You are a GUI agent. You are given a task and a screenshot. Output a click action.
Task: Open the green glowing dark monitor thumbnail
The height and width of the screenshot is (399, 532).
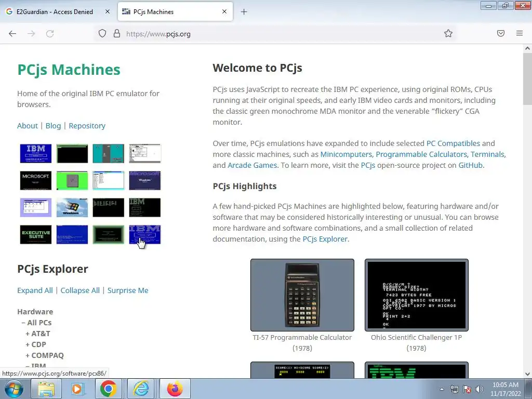click(x=108, y=234)
